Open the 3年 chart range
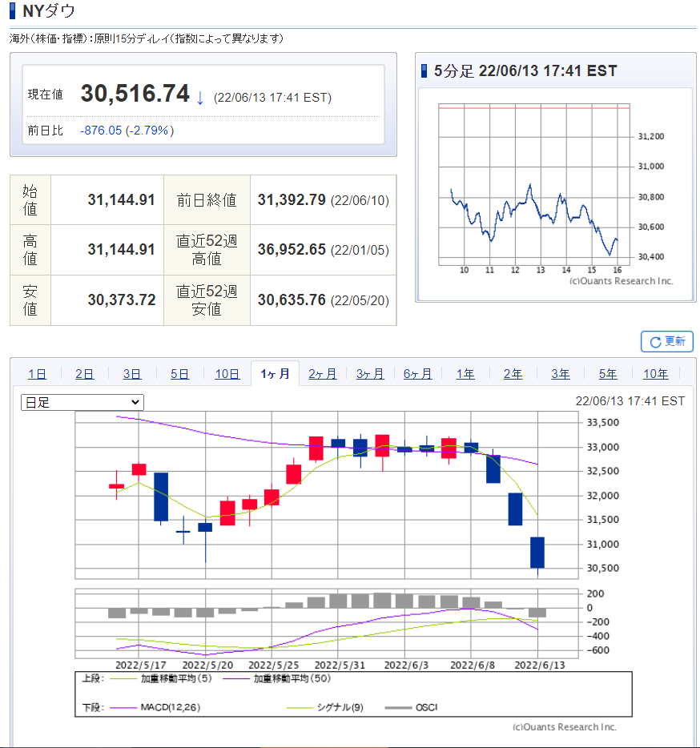 (x=561, y=374)
